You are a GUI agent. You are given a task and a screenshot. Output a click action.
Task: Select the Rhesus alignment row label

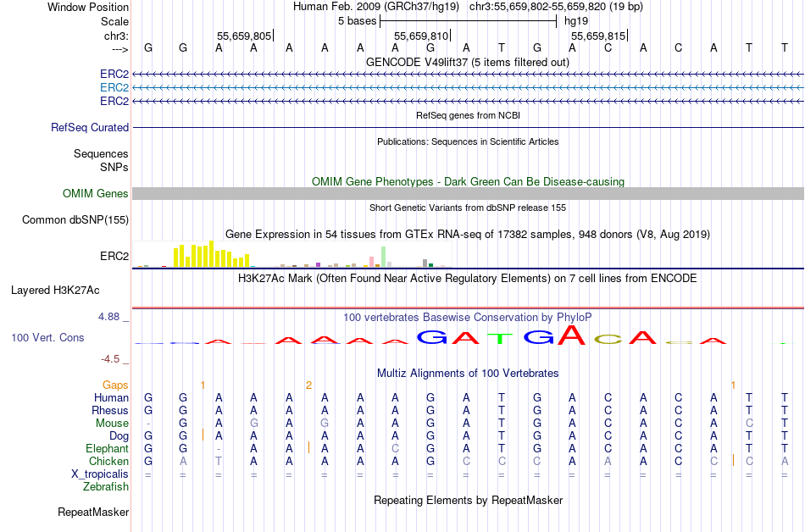pos(110,410)
